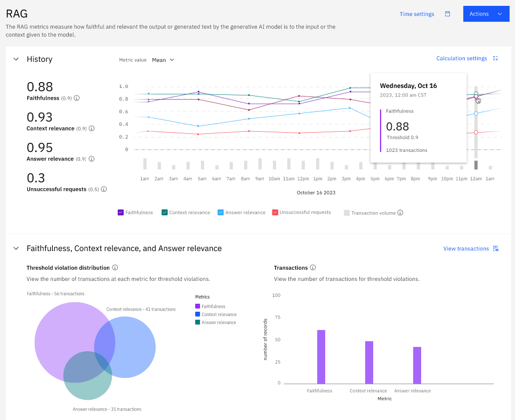Screen dimensions: 515x420
Task: Click the View transactions link
Action: [466, 248]
